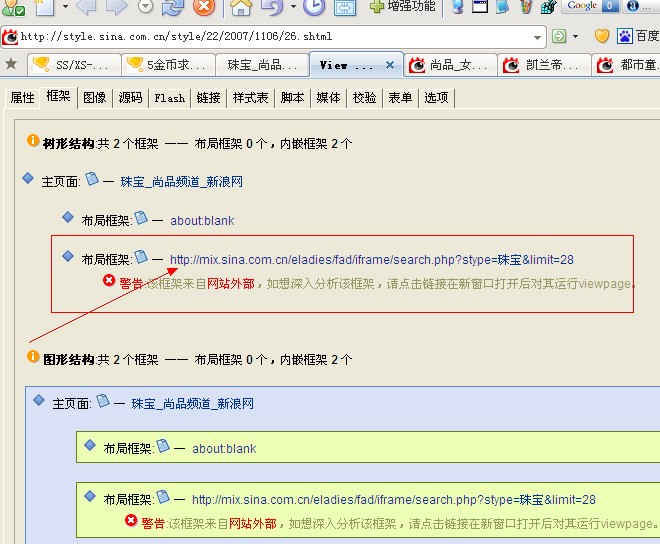Click inside the address bar URL field
This screenshot has width=660, height=544.
[274, 37]
